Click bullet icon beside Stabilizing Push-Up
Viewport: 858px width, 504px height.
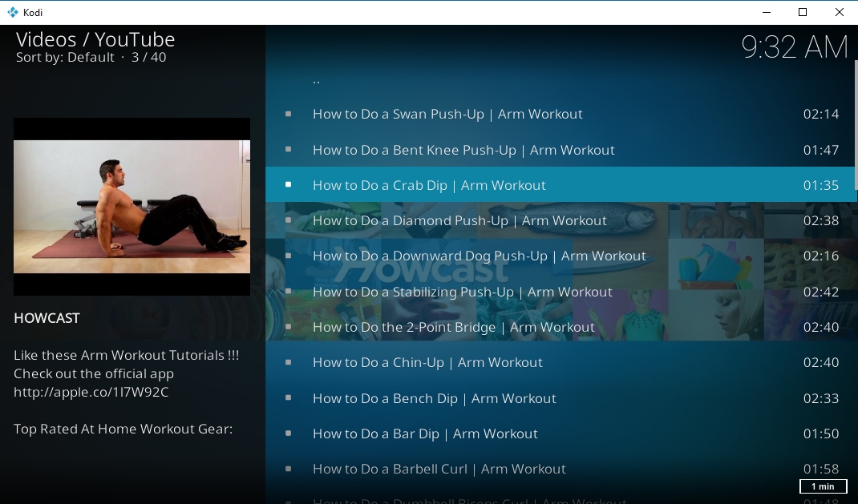[x=289, y=292]
